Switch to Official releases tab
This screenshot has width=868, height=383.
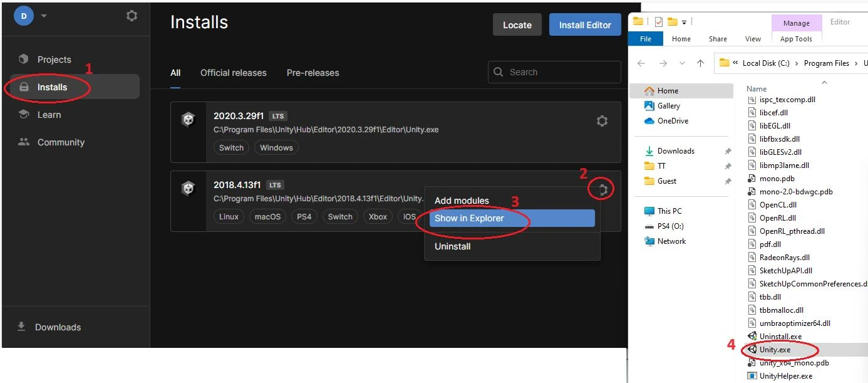tap(234, 73)
